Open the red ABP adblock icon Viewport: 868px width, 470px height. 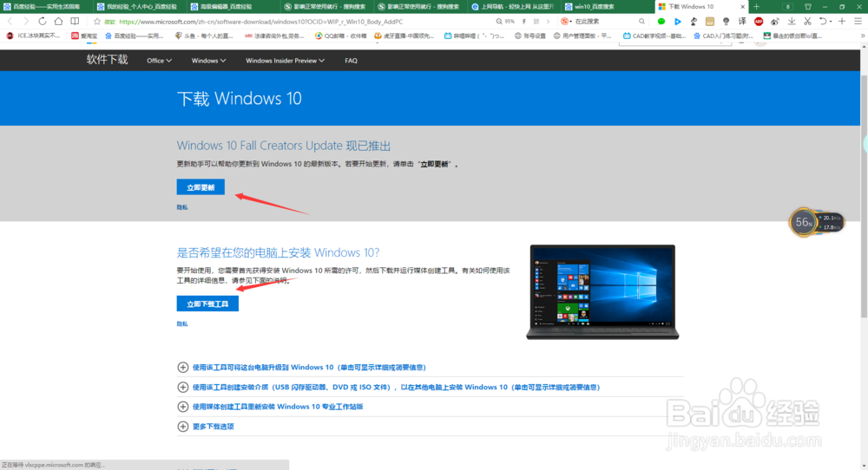click(759, 22)
